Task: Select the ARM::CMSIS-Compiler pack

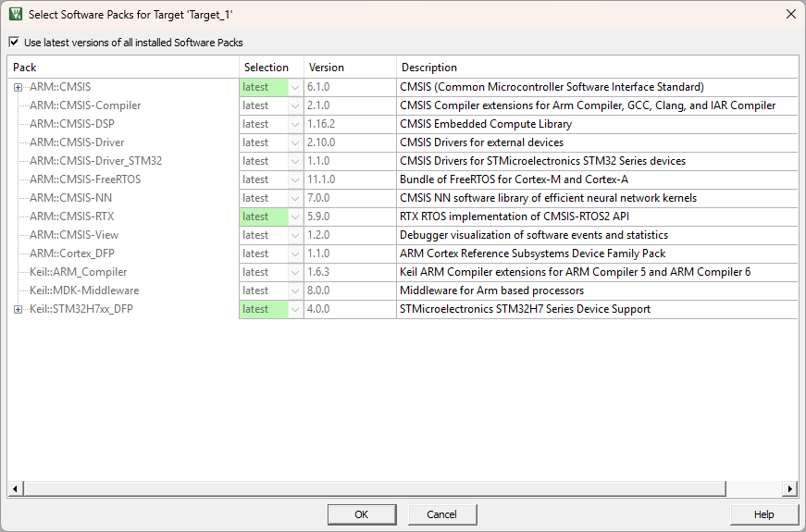Action: coord(85,105)
